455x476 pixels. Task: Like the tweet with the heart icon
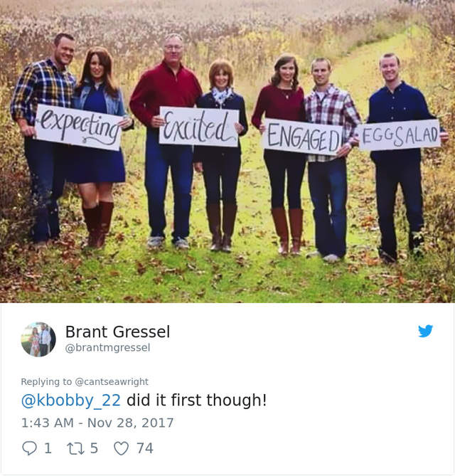[x=122, y=448]
